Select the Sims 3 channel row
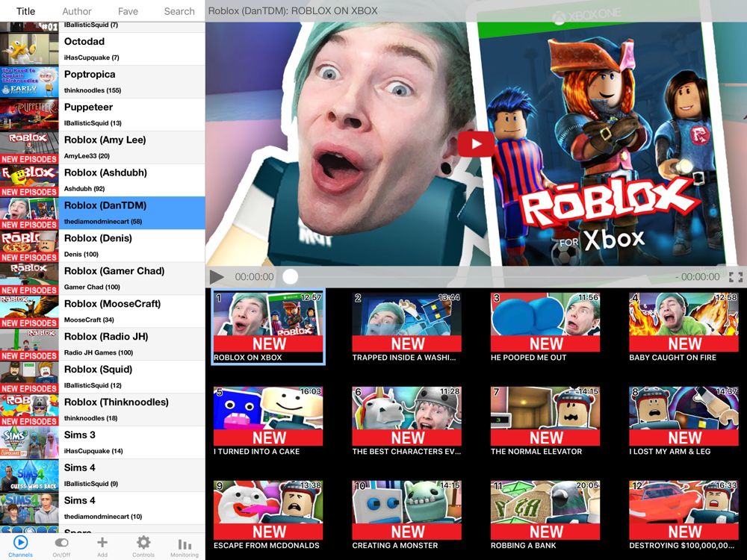The width and height of the screenshot is (747, 560). point(102,443)
